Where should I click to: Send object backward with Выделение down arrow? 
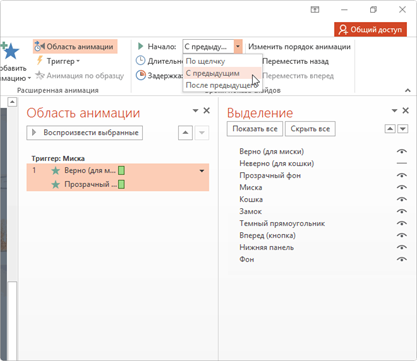coord(403,129)
